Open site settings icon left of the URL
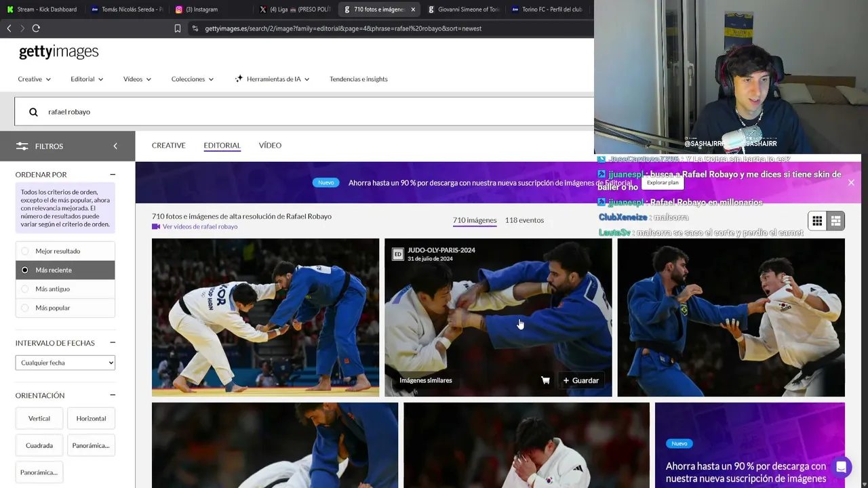868x488 pixels. [x=195, y=28]
